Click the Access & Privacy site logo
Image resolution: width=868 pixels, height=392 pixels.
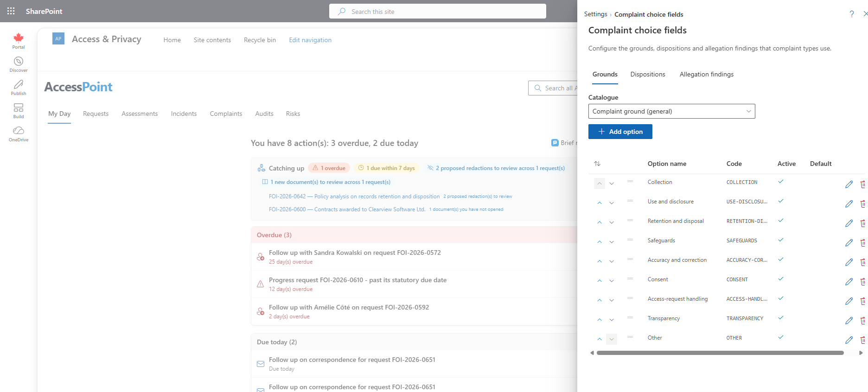click(x=58, y=39)
